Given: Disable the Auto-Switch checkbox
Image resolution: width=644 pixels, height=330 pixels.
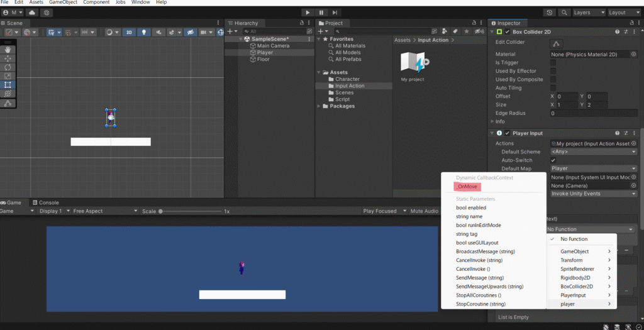Looking at the screenshot, I should pos(553,160).
